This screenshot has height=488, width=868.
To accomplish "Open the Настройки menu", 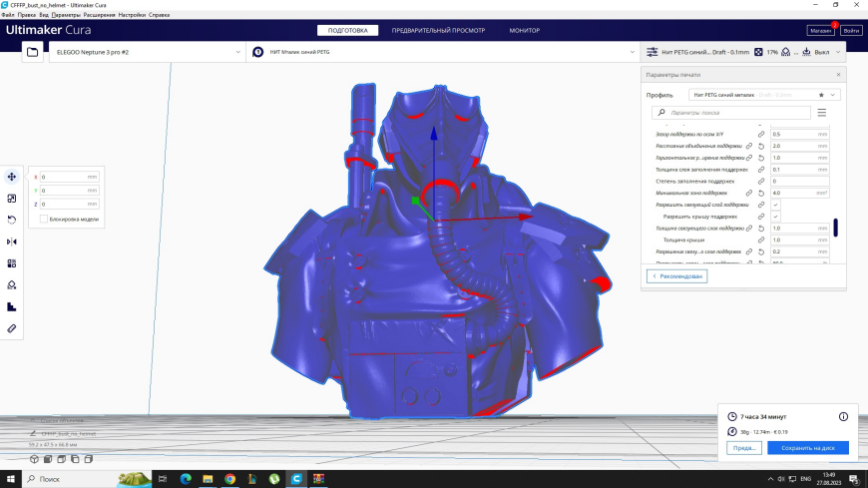I will click(132, 15).
